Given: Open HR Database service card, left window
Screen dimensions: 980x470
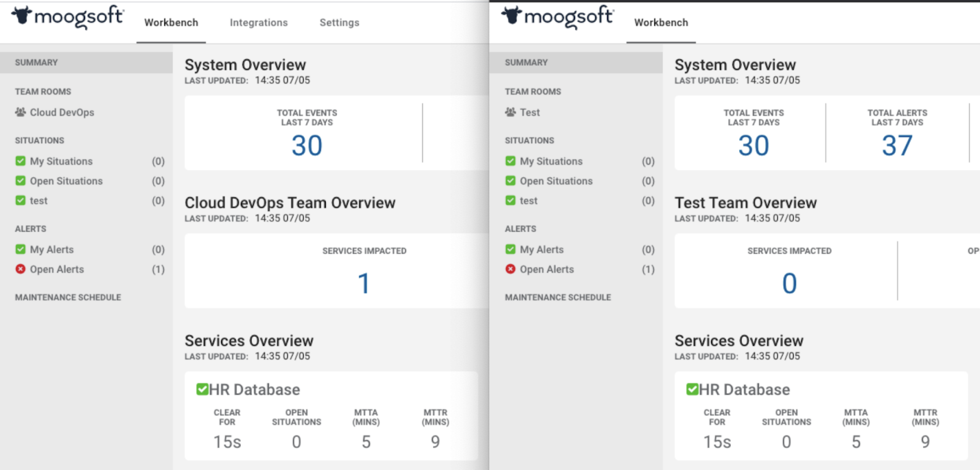Looking at the screenshot, I should pos(331,416).
